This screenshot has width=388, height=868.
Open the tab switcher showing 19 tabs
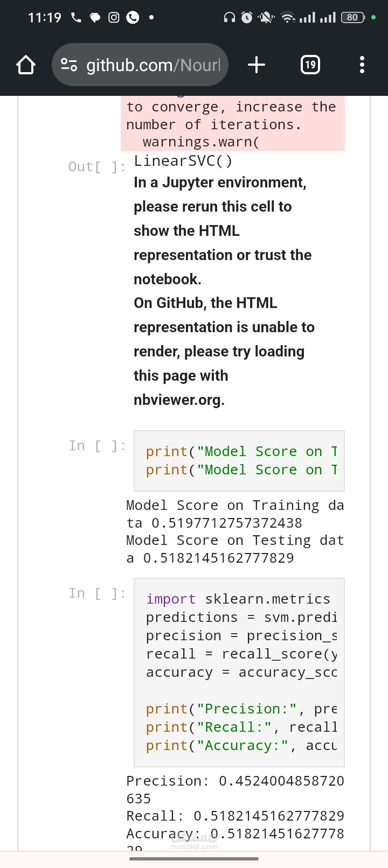coord(310,65)
